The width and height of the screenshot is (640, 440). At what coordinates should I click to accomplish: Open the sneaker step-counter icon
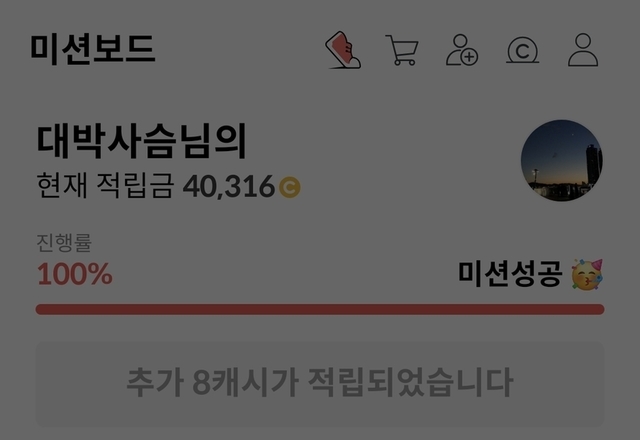343,50
